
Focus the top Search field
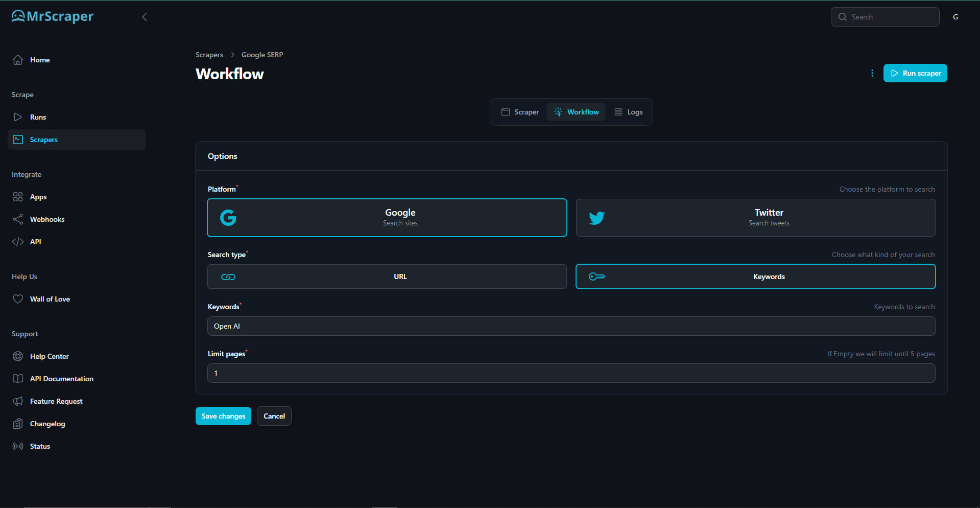(885, 17)
